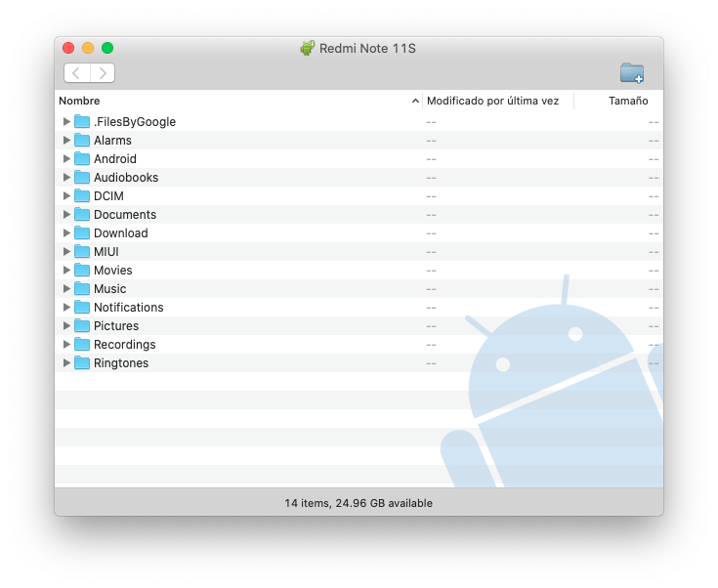Expand the Notifications folder triangle
This screenshot has height=588, width=718.
(66, 307)
